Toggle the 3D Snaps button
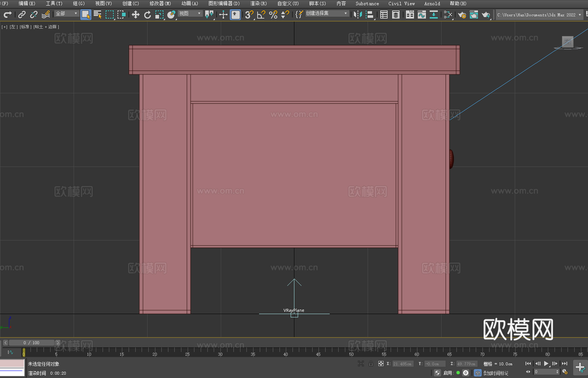 click(x=249, y=14)
